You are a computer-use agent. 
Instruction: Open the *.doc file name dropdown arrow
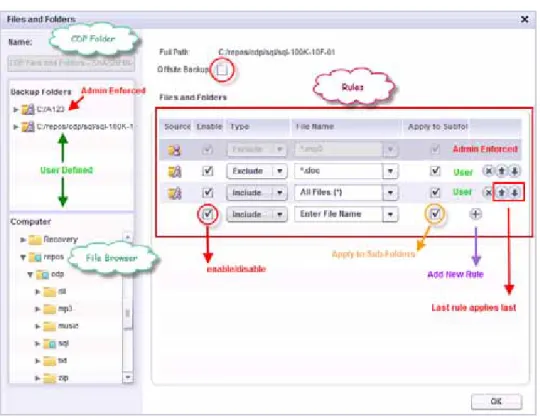pyautogui.click(x=390, y=171)
